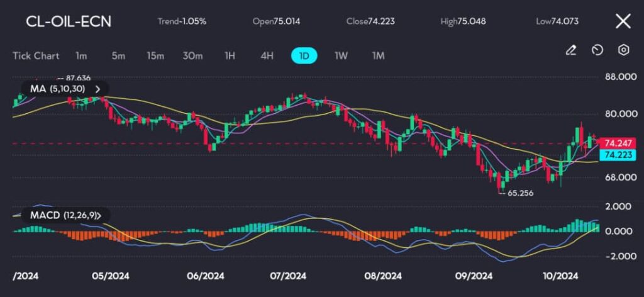Click the red 74.247 price tag

point(616,143)
